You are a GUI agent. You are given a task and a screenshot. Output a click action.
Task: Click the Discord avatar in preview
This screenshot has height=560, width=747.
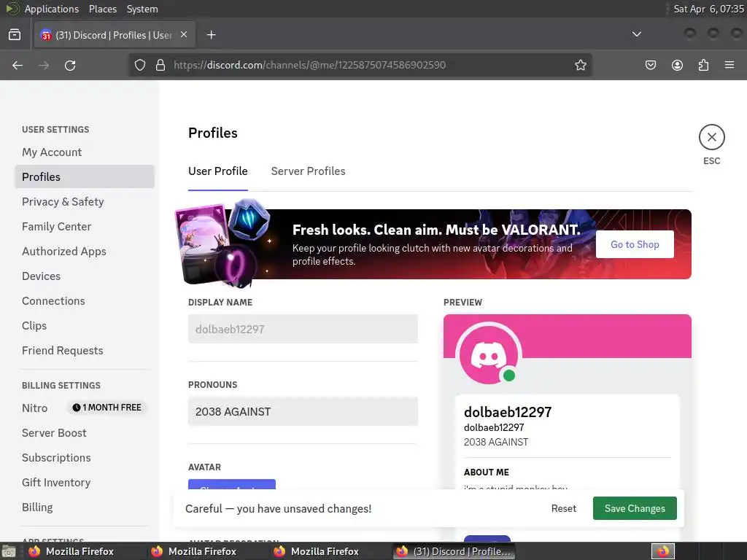[x=488, y=354]
